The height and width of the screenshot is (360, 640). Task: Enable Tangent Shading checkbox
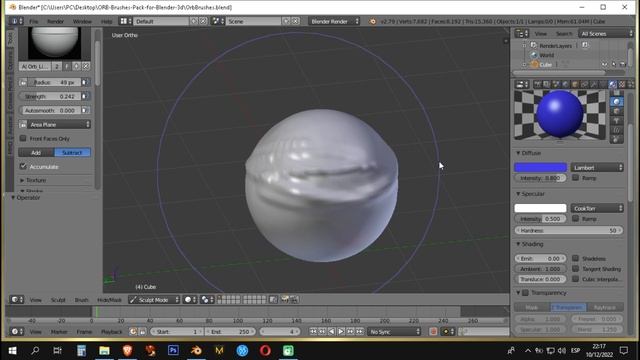576,269
